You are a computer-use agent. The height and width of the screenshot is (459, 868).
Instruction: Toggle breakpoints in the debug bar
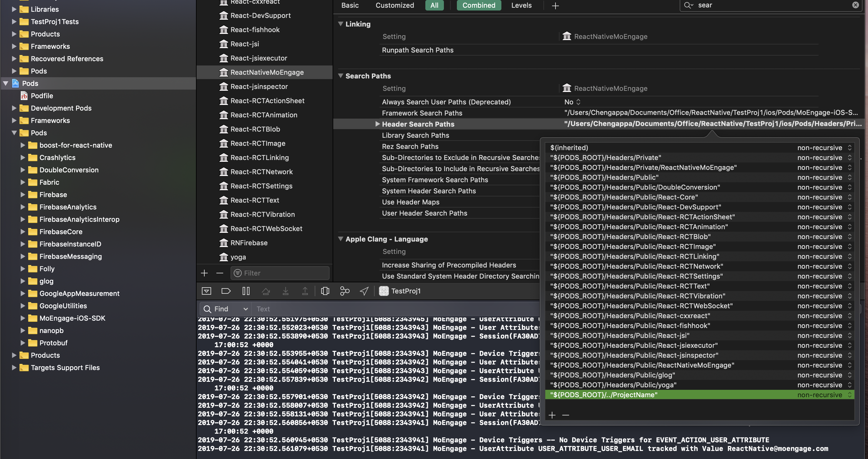[226, 291]
